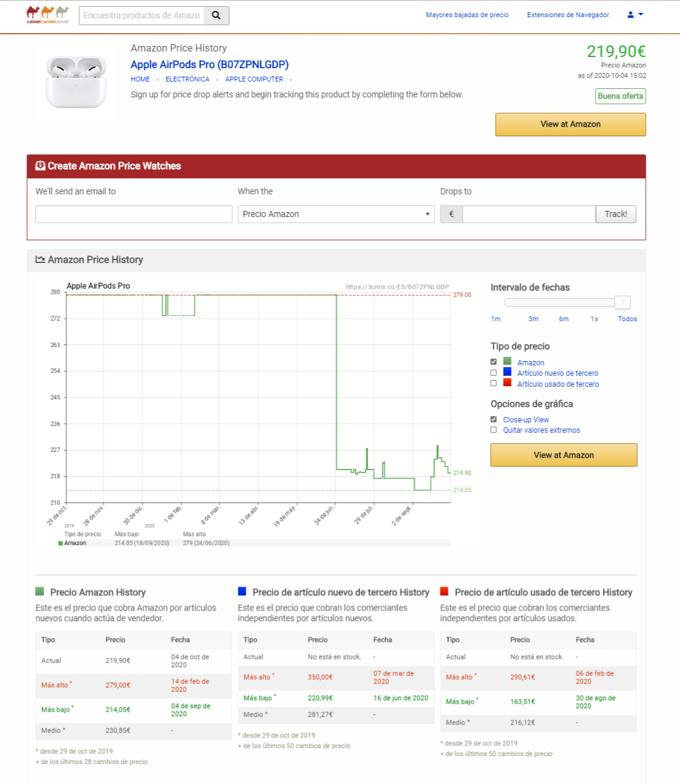680x784 pixels.
Task: Select the green Amazon price type square
Action: click(x=506, y=361)
